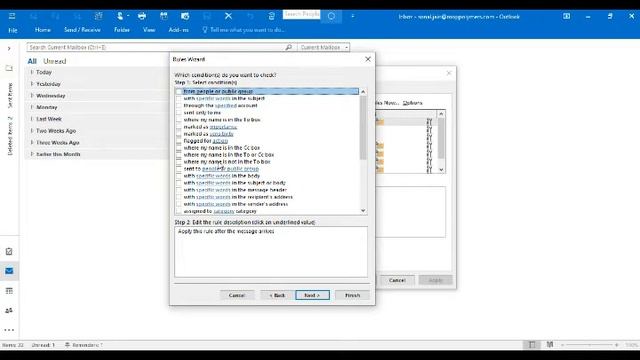640x360 pixels.
Task: Open the Add-ins ribbon tab
Action: click(x=178, y=30)
